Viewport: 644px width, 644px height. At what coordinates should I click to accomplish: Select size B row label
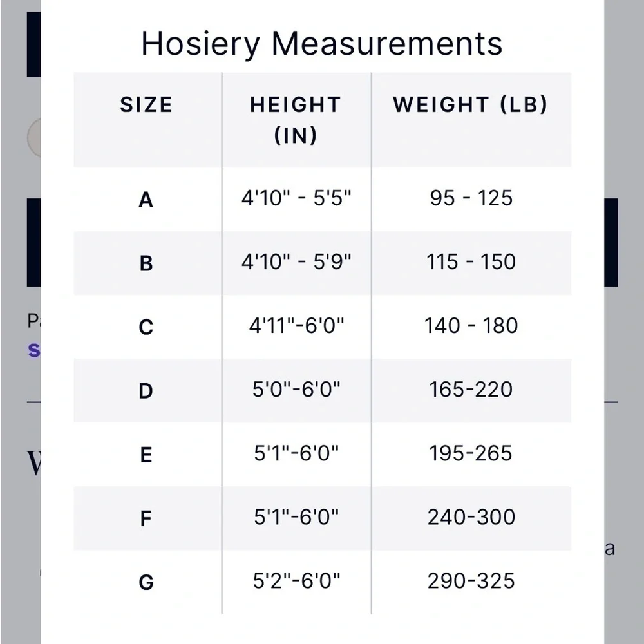click(146, 263)
